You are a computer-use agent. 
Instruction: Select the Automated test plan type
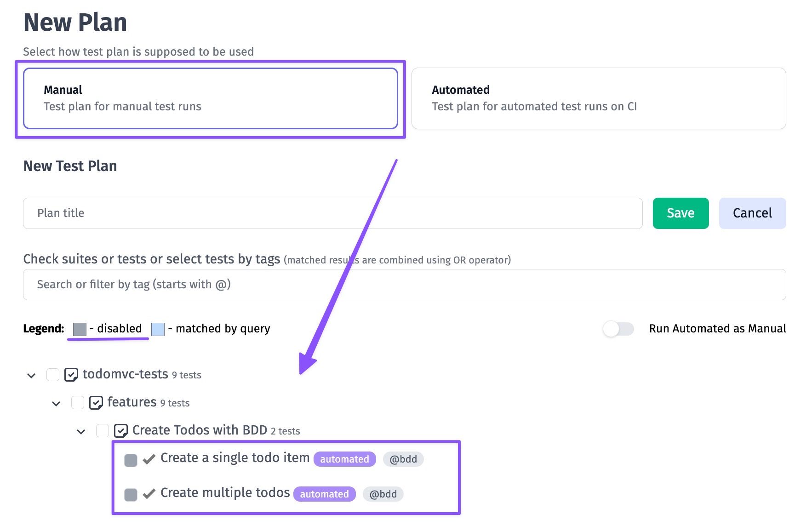[599, 98]
